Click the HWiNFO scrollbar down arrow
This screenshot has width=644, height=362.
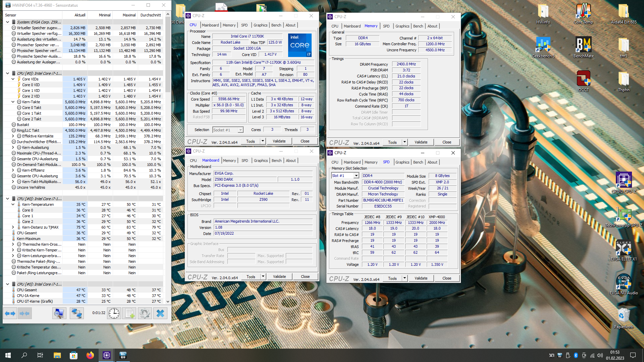tap(168, 301)
